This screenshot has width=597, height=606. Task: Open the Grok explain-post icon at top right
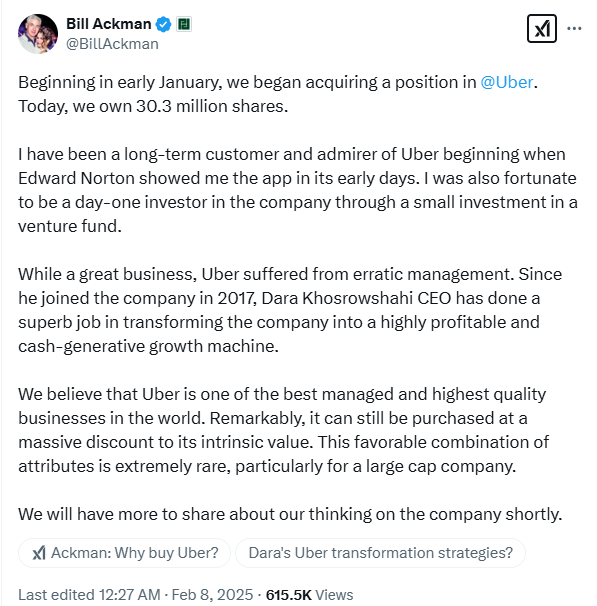(542, 28)
